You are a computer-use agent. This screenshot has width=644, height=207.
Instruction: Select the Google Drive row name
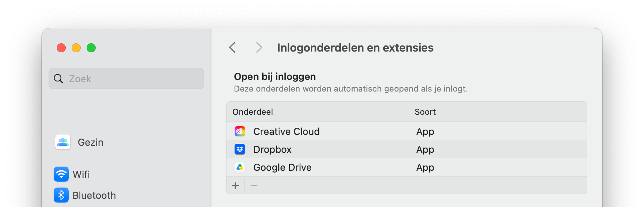point(282,167)
